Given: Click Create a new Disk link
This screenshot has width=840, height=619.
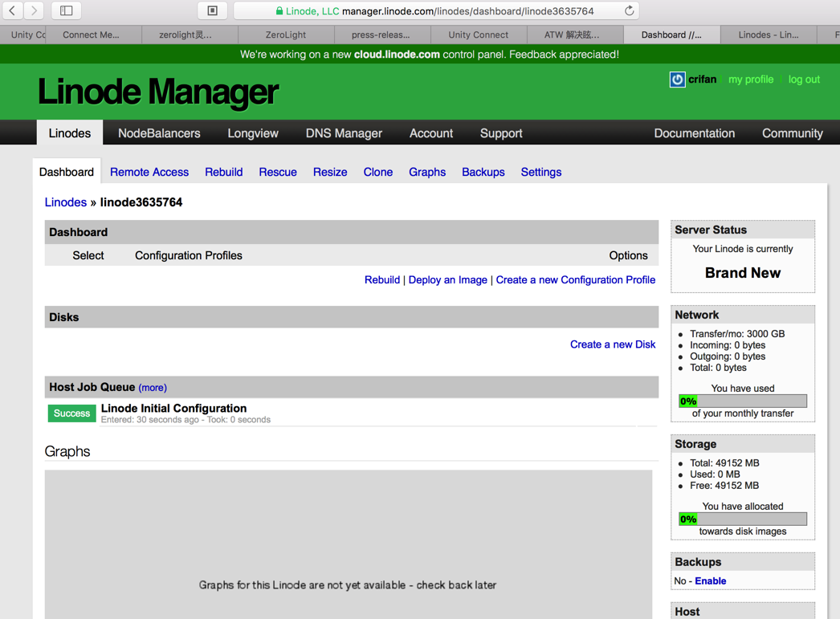Looking at the screenshot, I should tap(612, 344).
